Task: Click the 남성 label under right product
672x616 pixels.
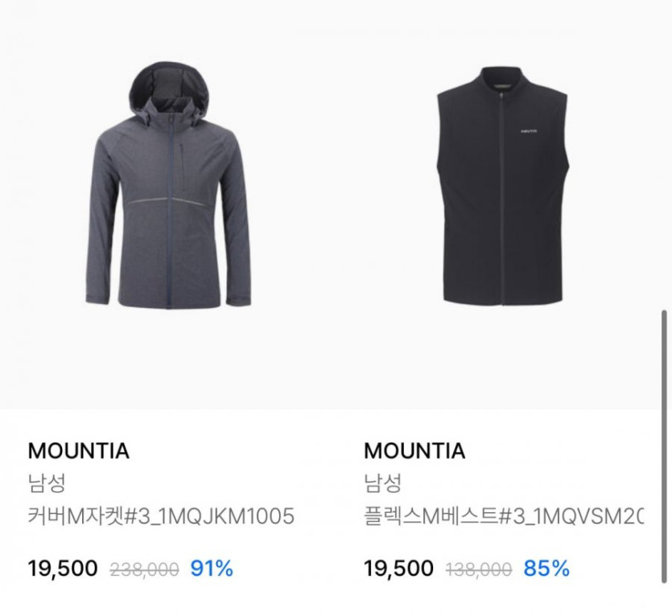Action: tap(383, 483)
